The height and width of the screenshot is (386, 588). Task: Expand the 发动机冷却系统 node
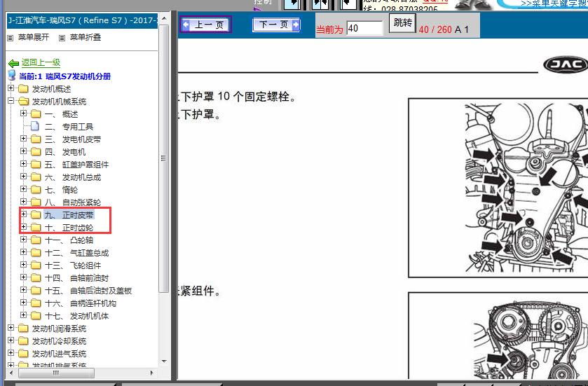11,340
